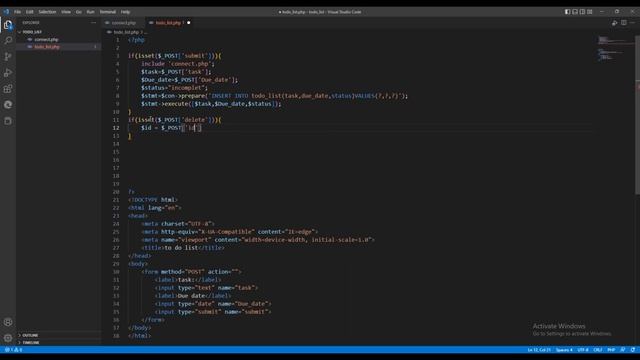Customize layout from title bar icon
This screenshot has width=640, height=360.
(590, 12)
